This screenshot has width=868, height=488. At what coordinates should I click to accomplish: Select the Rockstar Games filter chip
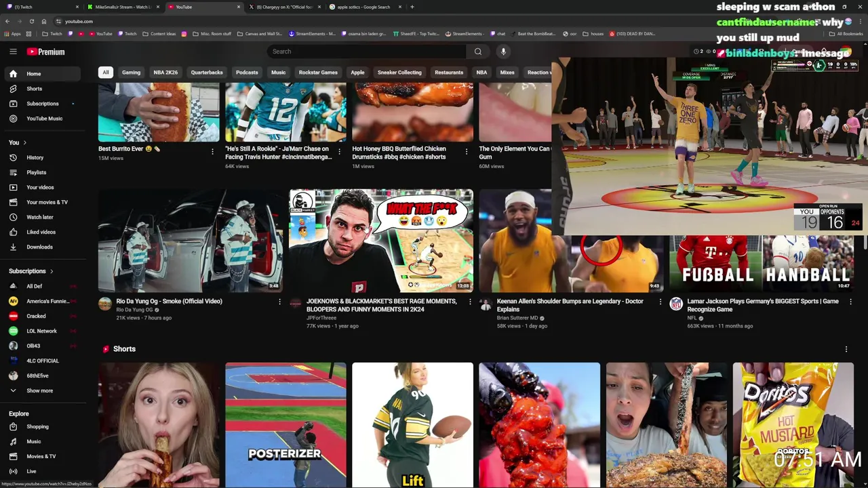click(318, 73)
